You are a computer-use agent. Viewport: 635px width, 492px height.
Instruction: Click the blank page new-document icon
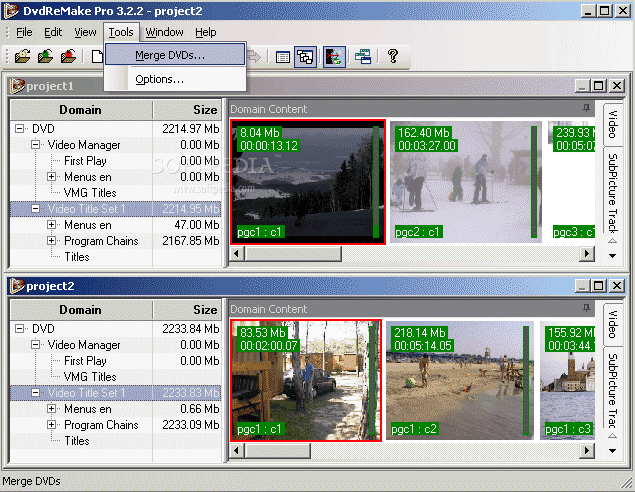(97, 56)
